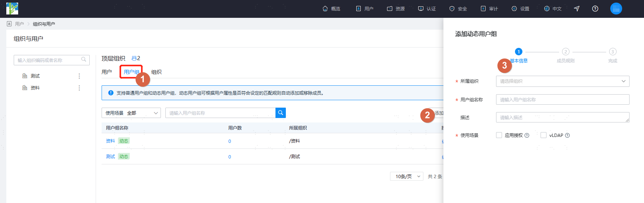The width and height of the screenshot is (644, 203).
Task: Click the 用户组名称 input field
Action: coord(562,99)
